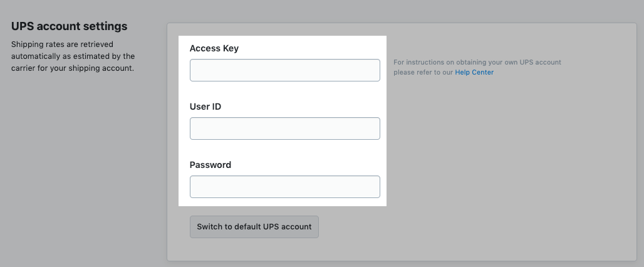Click 'carrier for your shipping account' text

pos(73,67)
